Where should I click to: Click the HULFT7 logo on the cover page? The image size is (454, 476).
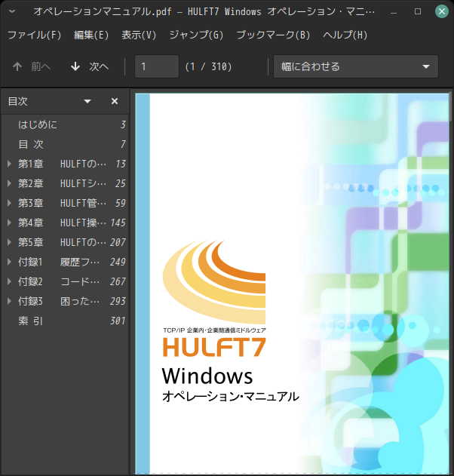[x=214, y=347]
